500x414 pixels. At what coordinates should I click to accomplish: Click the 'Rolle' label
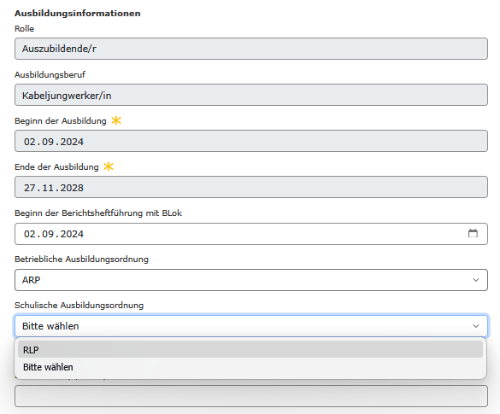[24, 29]
